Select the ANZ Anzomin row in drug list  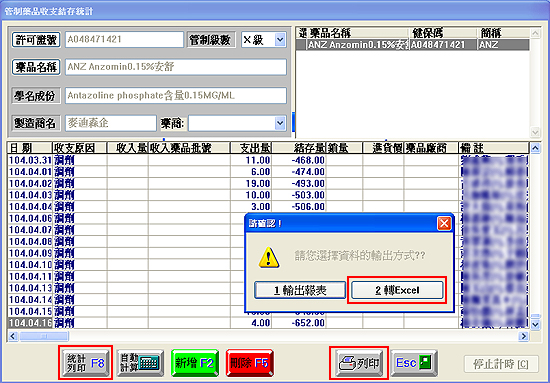point(412,45)
